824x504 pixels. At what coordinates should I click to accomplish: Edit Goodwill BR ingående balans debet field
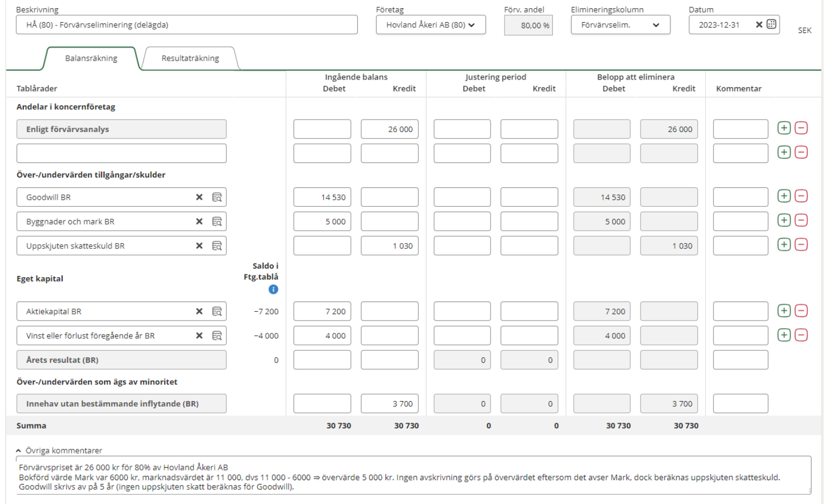(x=322, y=198)
